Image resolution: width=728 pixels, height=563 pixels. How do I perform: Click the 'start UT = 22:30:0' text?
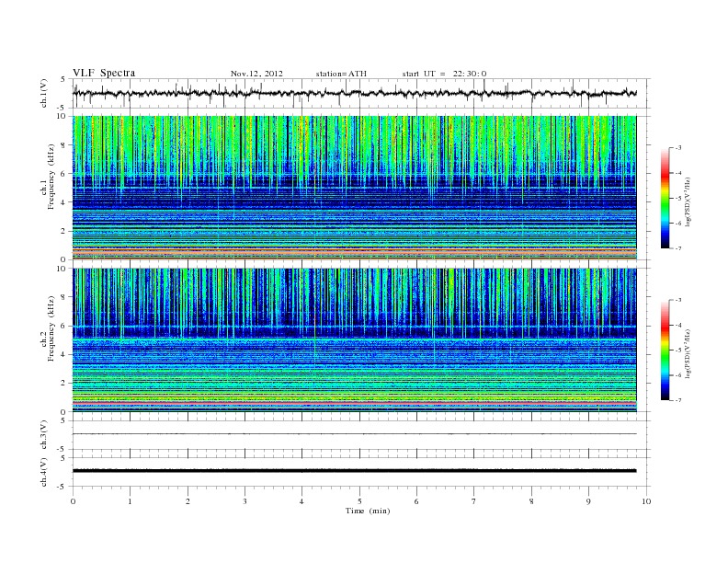[444, 74]
